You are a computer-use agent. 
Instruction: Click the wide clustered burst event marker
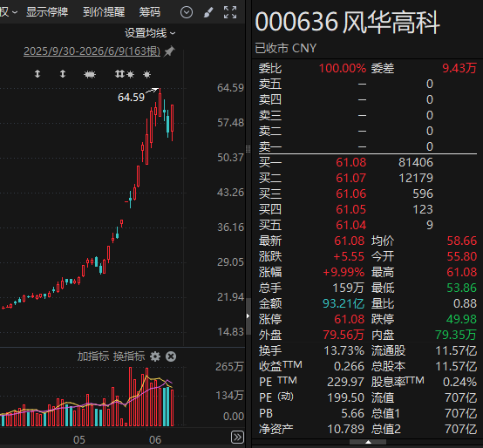(90, 74)
